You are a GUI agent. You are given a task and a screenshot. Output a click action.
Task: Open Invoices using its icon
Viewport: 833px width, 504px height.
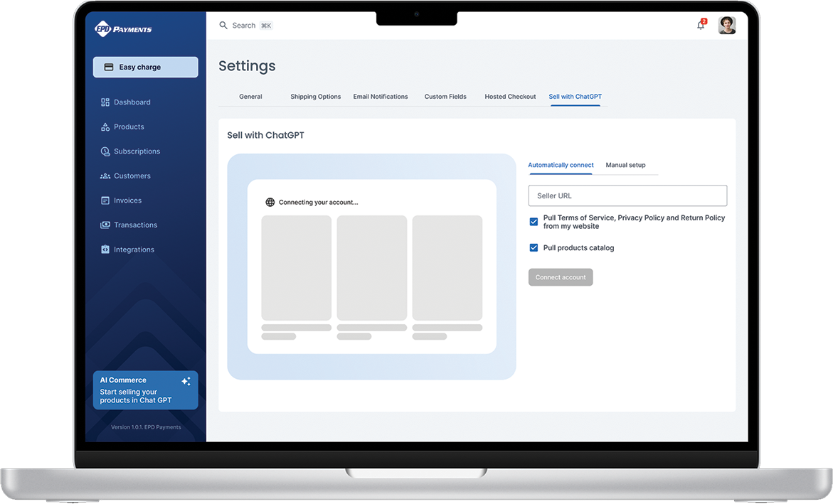pyautogui.click(x=105, y=201)
